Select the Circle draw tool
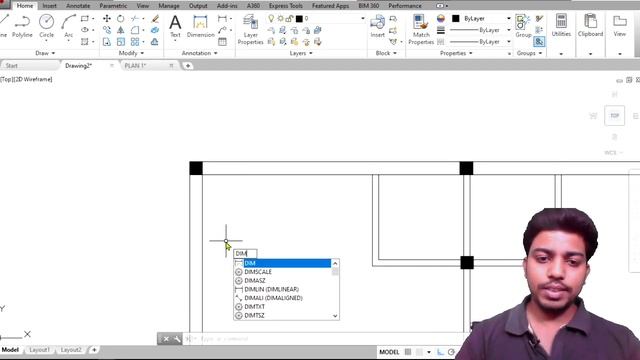The image size is (640, 360). click(x=47, y=26)
